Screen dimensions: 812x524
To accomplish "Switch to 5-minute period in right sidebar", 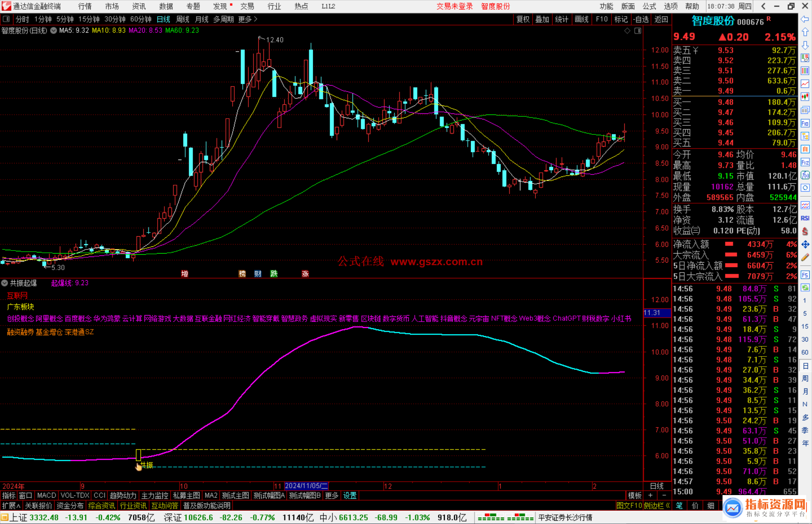I will pyautogui.click(x=805, y=313).
